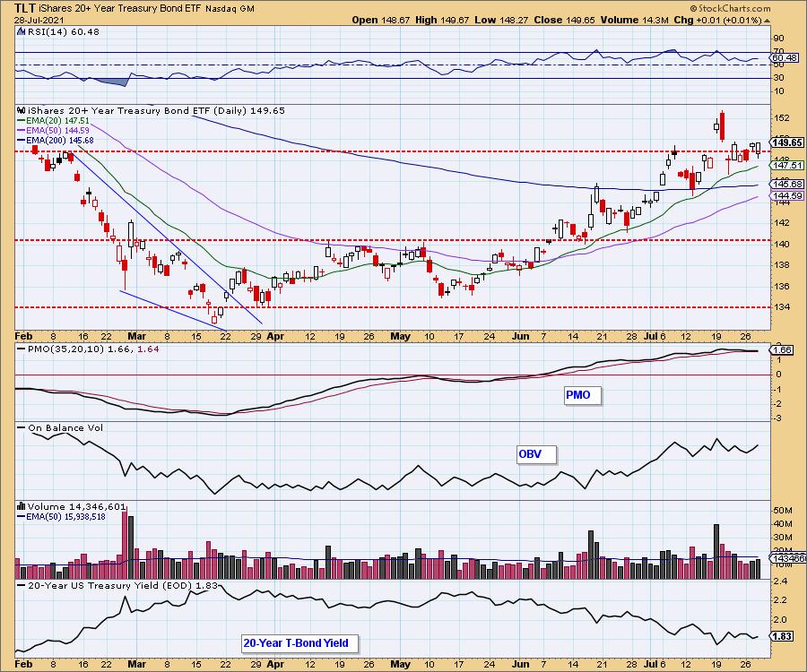The height and width of the screenshot is (672, 807).
Task: Click the 2.4 label on the yield axis
Action: point(780,582)
